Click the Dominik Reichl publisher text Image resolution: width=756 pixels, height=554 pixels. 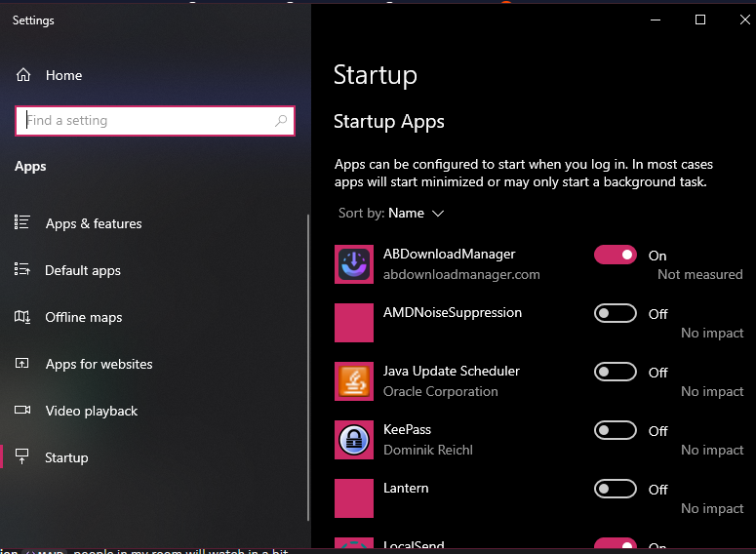[427, 450]
